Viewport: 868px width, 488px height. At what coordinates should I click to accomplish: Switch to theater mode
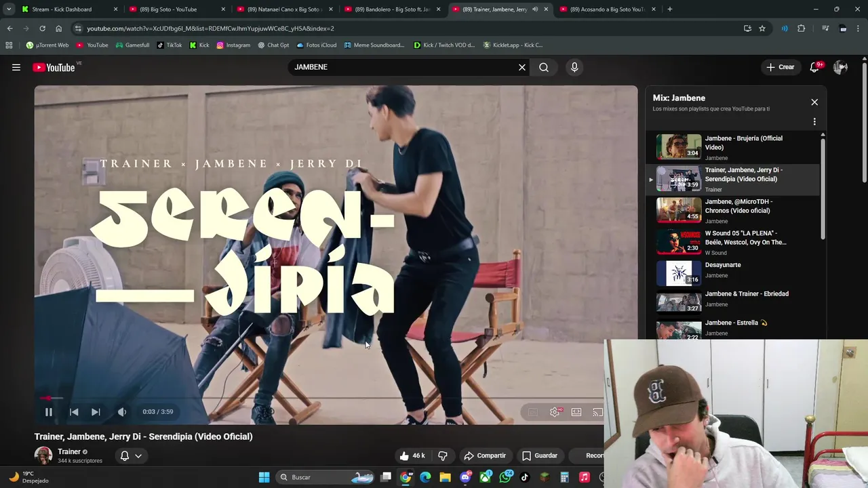pos(576,412)
